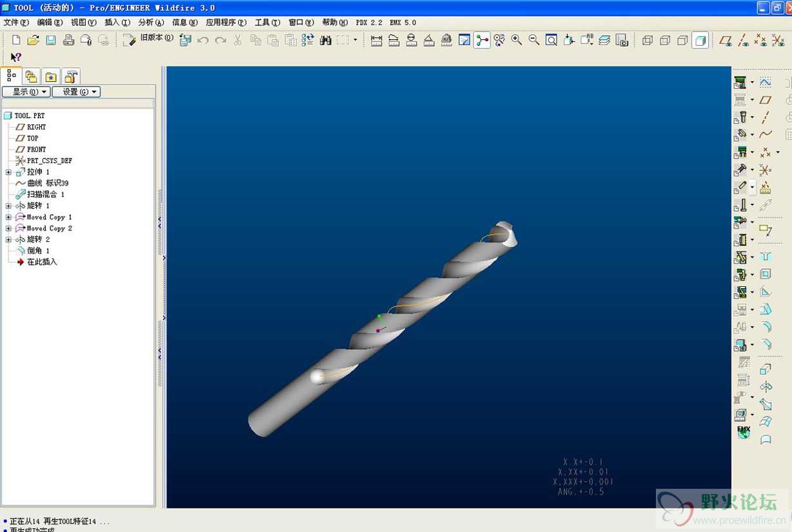The image size is (792, 532).
Task: Switch to the connections tab with hammer icon
Action: pos(71,77)
